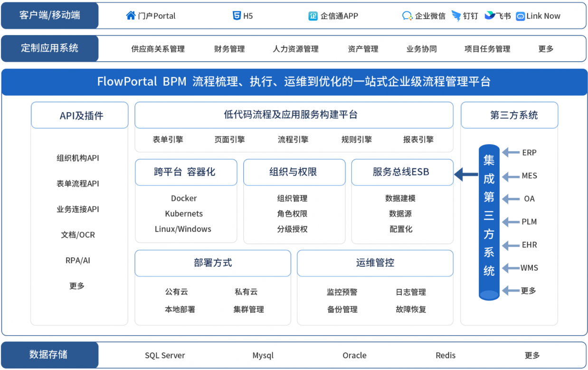Screen dimensions: 588x370
Task: Click the 第三方系统 panel header
Action: tap(509, 115)
